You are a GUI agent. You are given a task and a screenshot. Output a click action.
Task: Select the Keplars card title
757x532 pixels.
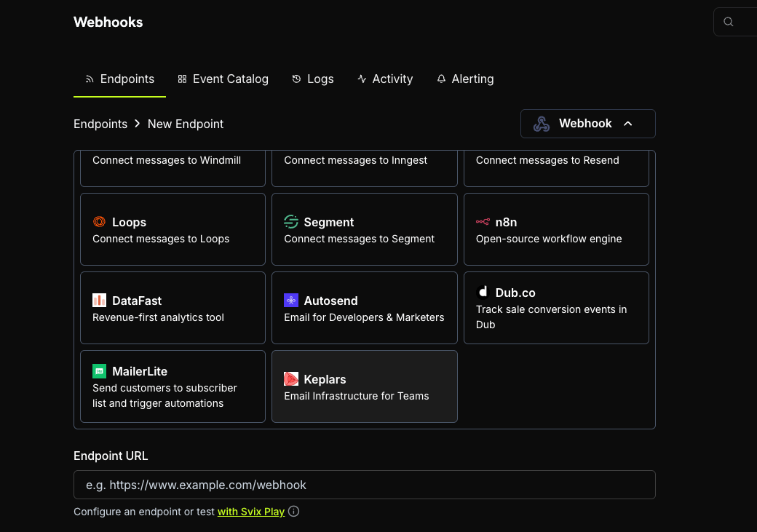[x=325, y=379]
